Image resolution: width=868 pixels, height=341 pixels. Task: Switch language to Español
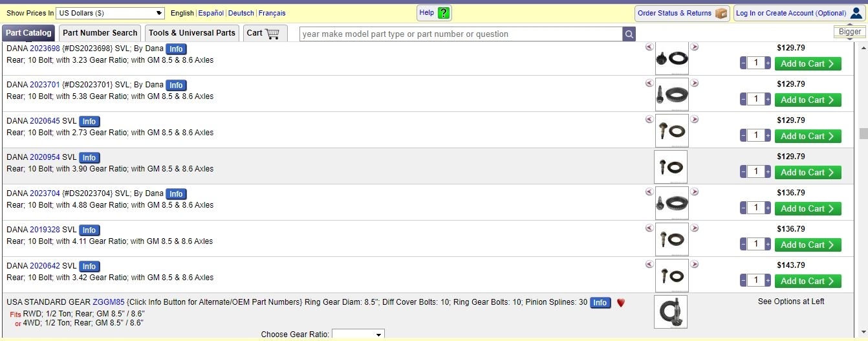tap(211, 13)
